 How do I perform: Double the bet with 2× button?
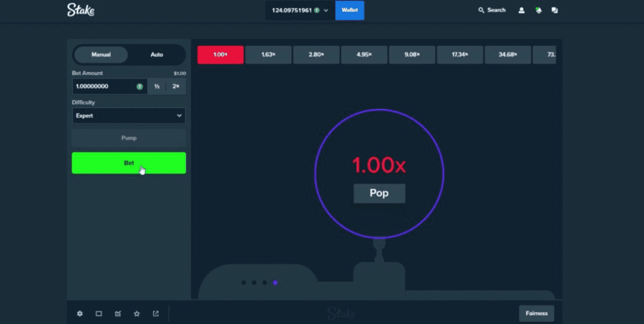click(x=176, y=86)
